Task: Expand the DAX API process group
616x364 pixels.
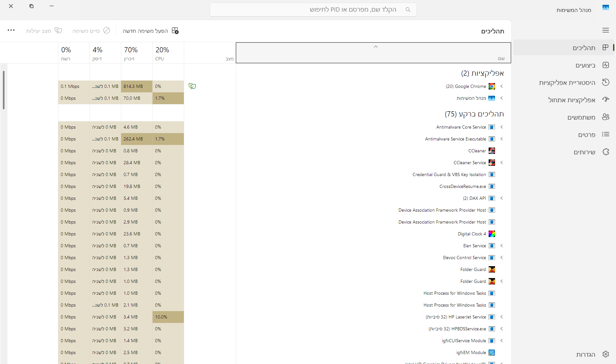Action: click(x=501, y=198)
